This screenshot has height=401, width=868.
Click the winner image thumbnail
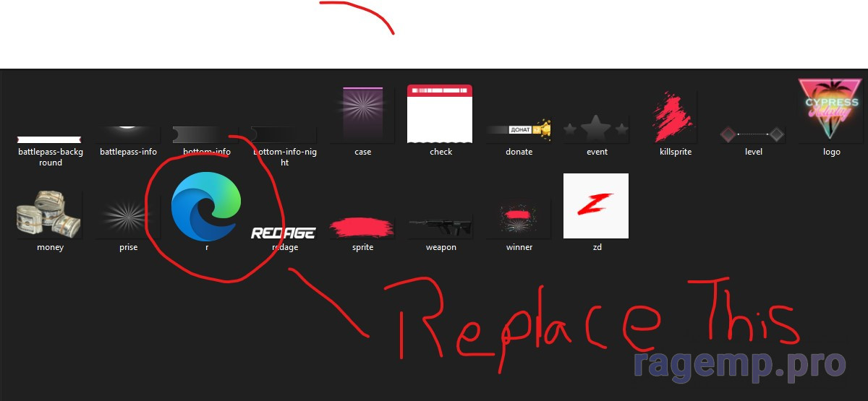[519, 219]
